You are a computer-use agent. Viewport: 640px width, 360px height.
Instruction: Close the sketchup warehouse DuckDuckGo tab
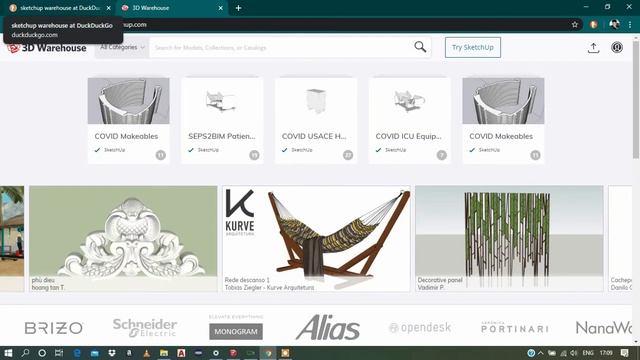click(109, 8)
